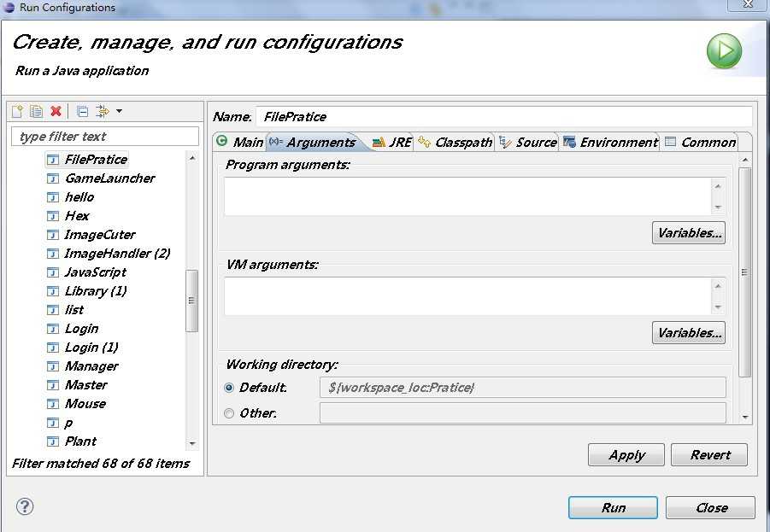Select the GameLauncher configuration
This screenshot has width=770, height=532.
[109, 178]
